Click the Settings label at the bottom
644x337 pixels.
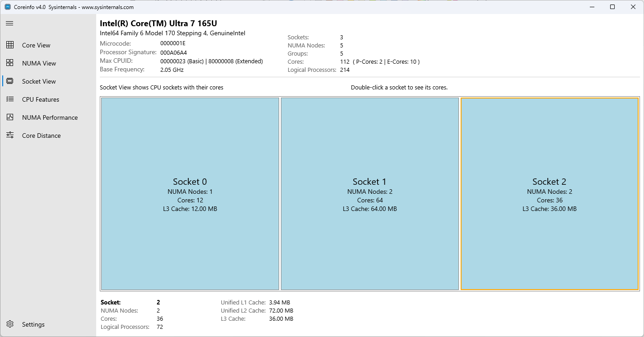pos(33,324)
